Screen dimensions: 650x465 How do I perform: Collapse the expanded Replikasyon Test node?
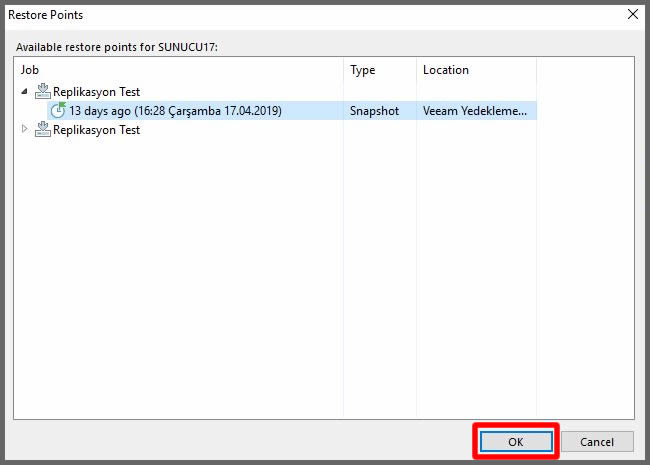[25, 91]
